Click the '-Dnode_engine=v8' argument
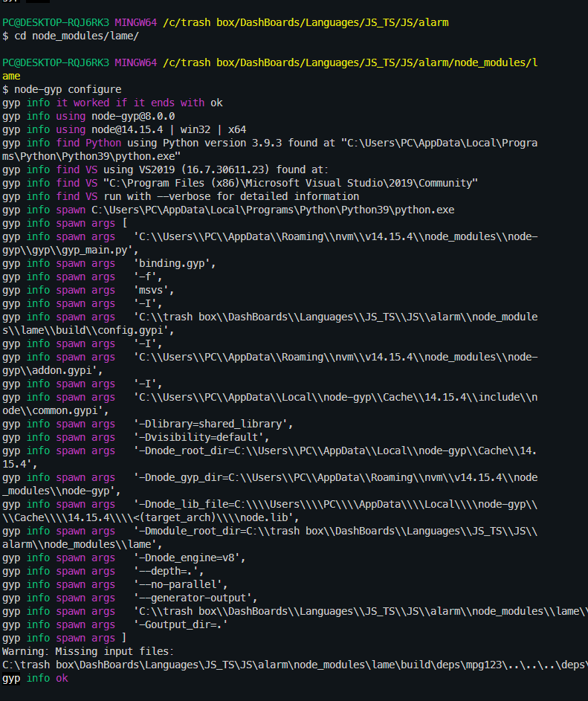The width and height of the screenshot is (588, 701). [190, 558]
